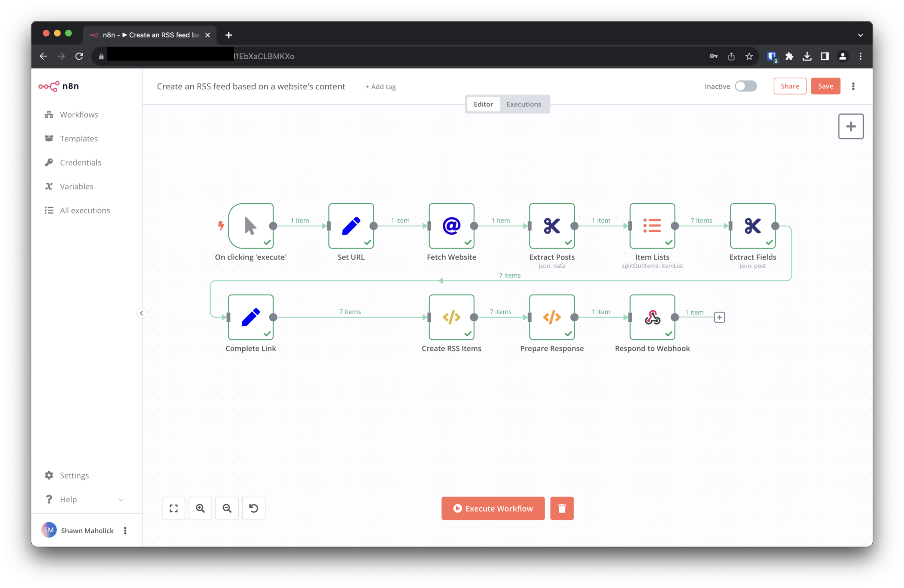Viewport: 904px width, 588px height.
Task: Expand the Help menu chevron
Action: [x=121, y=499]
